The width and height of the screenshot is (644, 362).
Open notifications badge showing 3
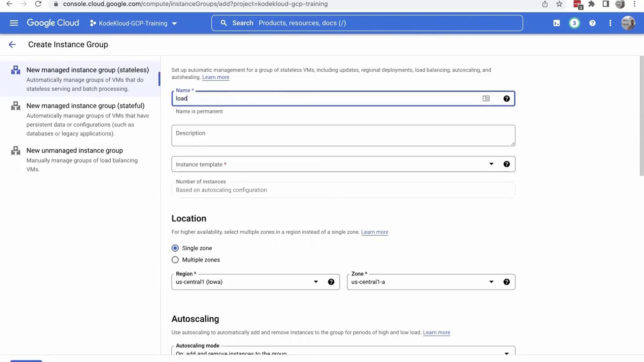tap(574, 23)
